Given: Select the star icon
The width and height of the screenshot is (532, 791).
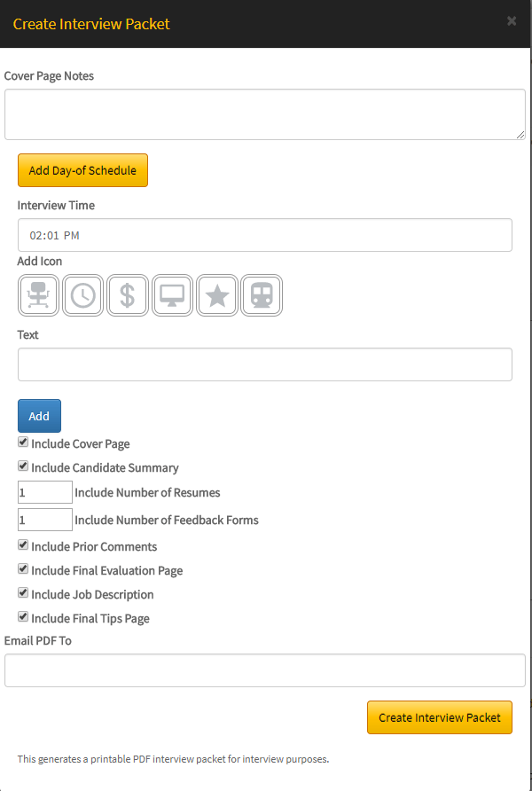Looking at the screenshot, I should [x=216, y=295].
